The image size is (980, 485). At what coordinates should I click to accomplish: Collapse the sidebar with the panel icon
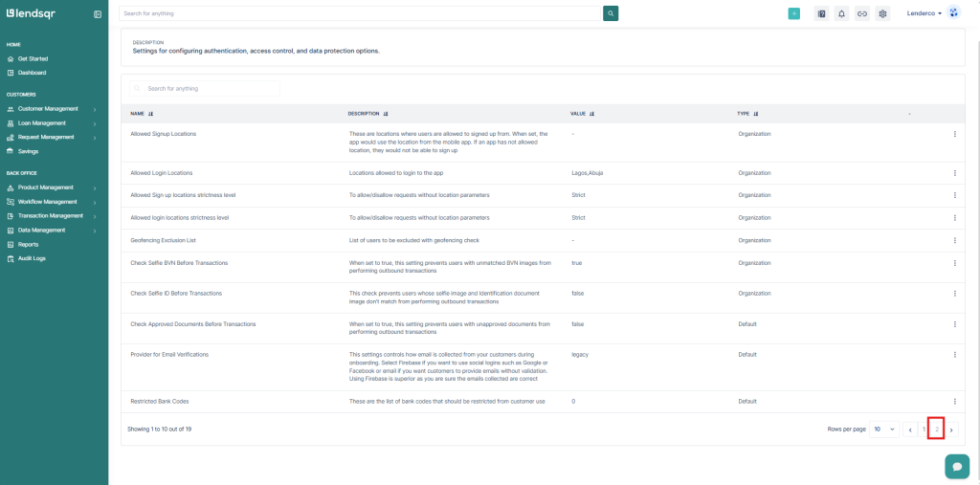click(x=98, y=14)
